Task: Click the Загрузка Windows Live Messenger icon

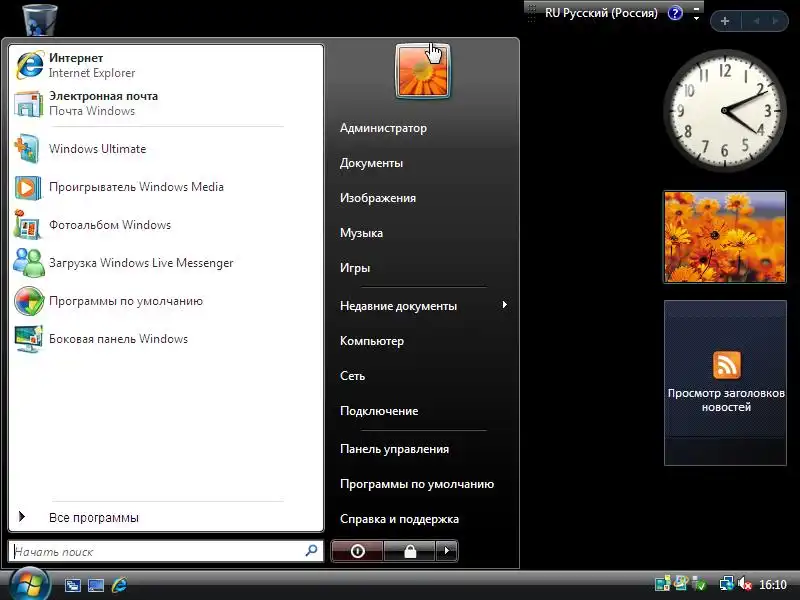Action: [29, 263]
